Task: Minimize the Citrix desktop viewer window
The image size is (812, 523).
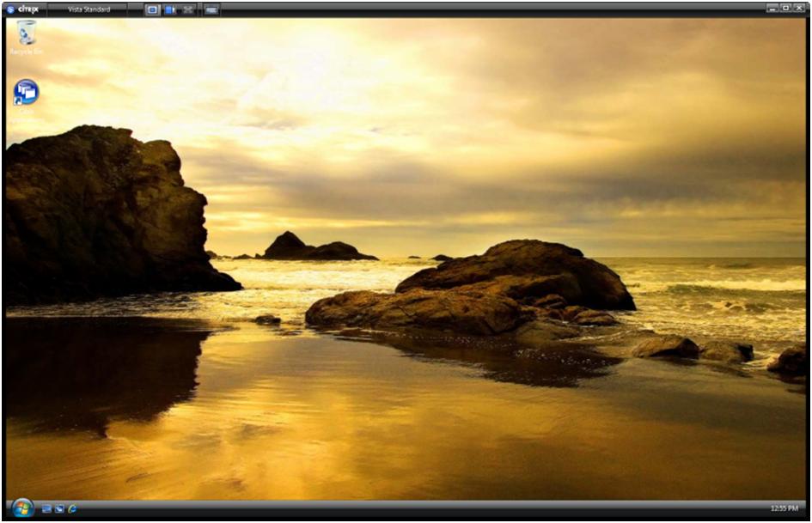Action: [x=772, y=8]
